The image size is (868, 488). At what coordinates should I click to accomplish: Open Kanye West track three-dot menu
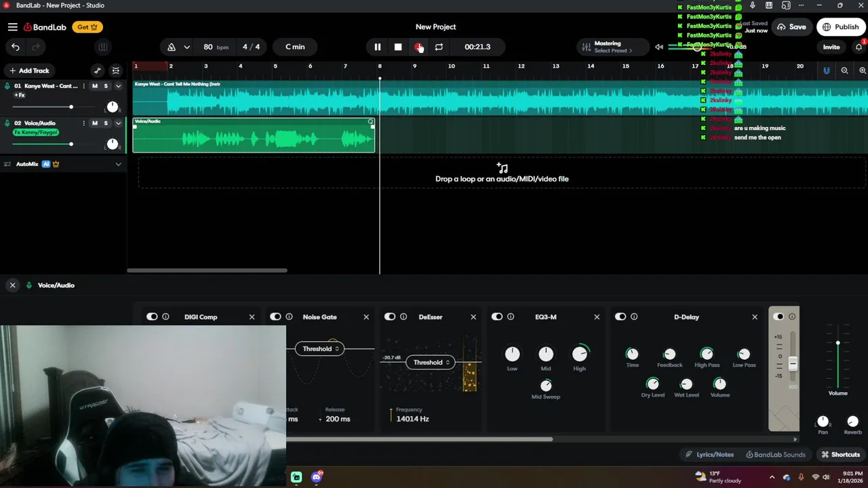pyautogui.click(x=83, y=86)
